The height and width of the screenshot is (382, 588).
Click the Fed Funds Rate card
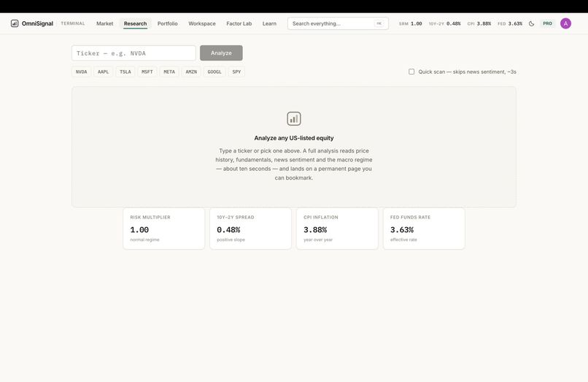click(x=424, y=229)
